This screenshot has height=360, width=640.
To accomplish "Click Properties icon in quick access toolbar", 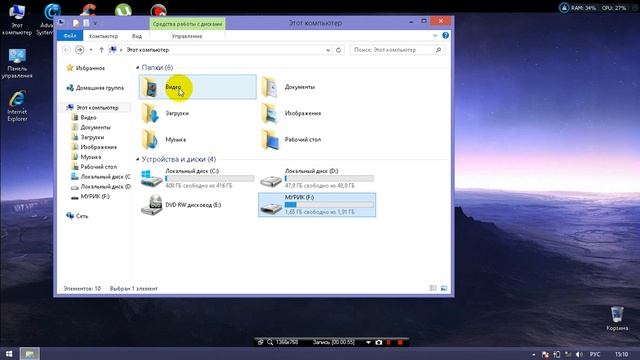I will tap(76, 23).
